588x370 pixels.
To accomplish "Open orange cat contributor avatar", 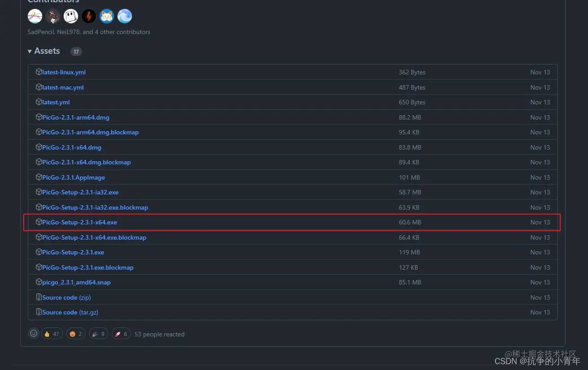I will [107, 17].
